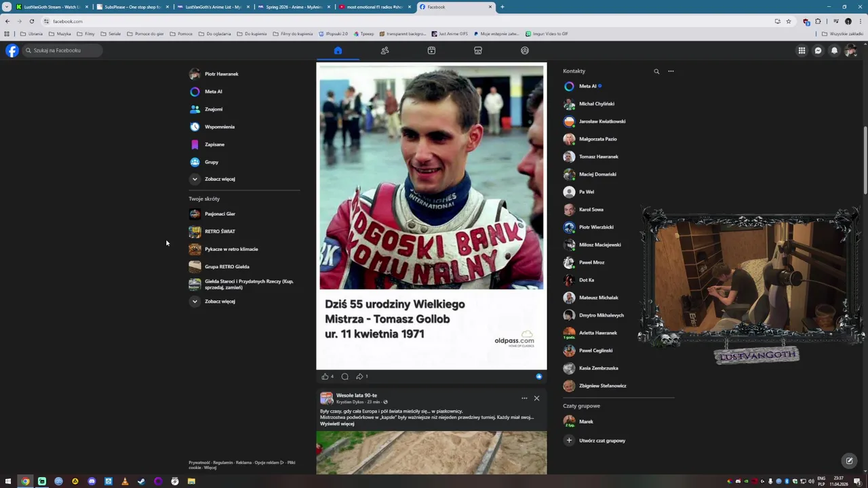Start a new message with compose icon
Screen dimensions: 868x488
(849, 461)
